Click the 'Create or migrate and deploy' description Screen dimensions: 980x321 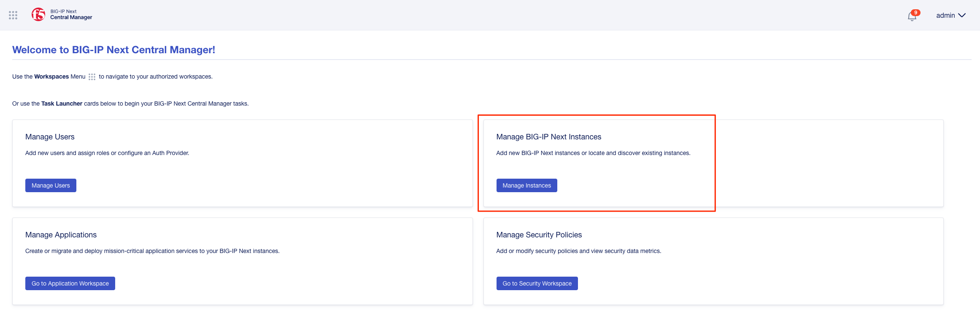click(152, 251)
